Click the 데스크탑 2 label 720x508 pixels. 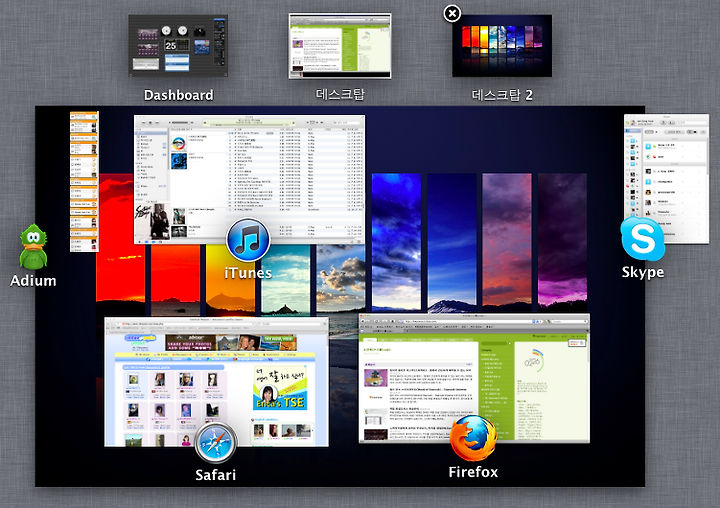point(502,95)
